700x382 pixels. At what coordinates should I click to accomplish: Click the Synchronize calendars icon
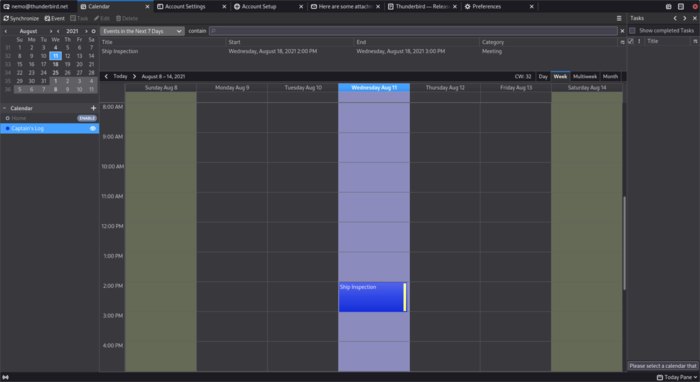pyautogui.click(x=6, y=18)
